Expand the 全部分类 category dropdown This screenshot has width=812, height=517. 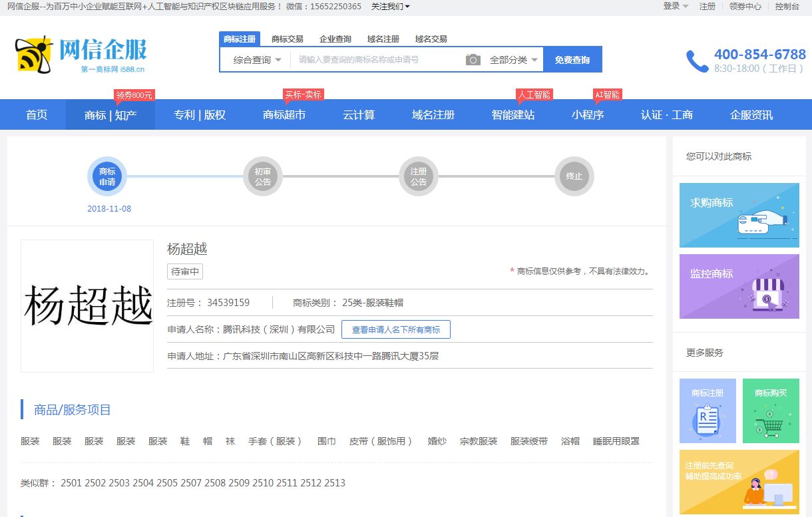[x=513, y=60]
